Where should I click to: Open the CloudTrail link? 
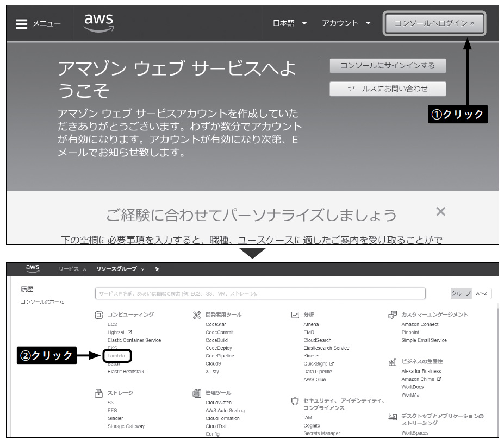click(216, 426)
